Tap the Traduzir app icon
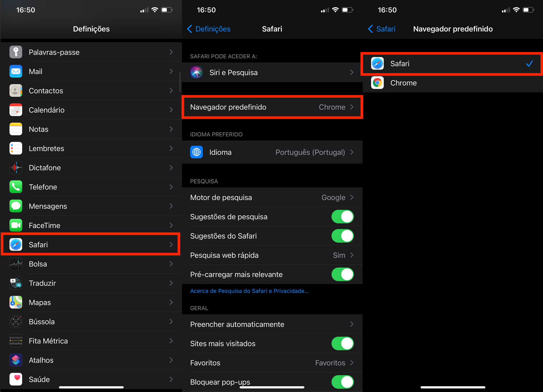 click(16, 283)
